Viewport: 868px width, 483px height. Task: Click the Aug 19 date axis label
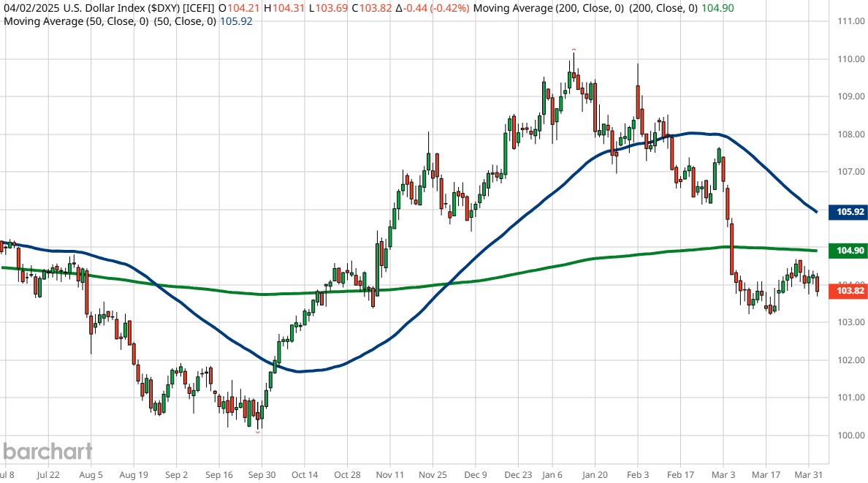(x=134, y=475)
